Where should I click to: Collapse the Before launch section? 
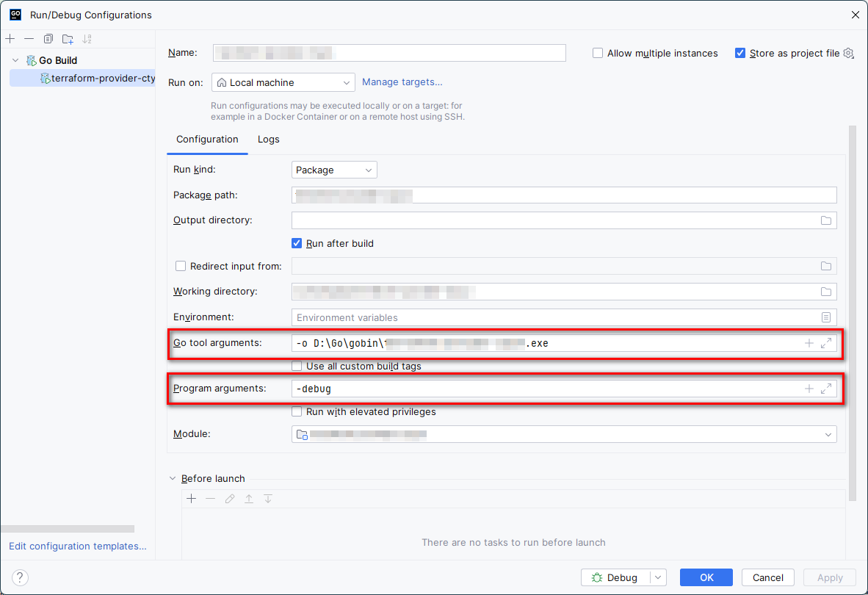[x=173, y=478]
